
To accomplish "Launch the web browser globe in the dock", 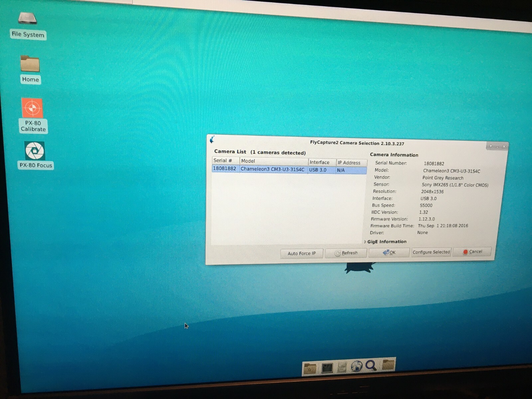I will coord(356,366).
